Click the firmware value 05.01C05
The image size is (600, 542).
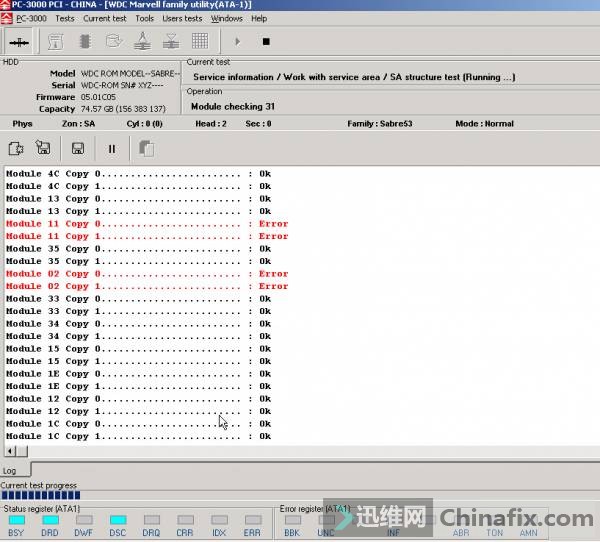point(98,97)
